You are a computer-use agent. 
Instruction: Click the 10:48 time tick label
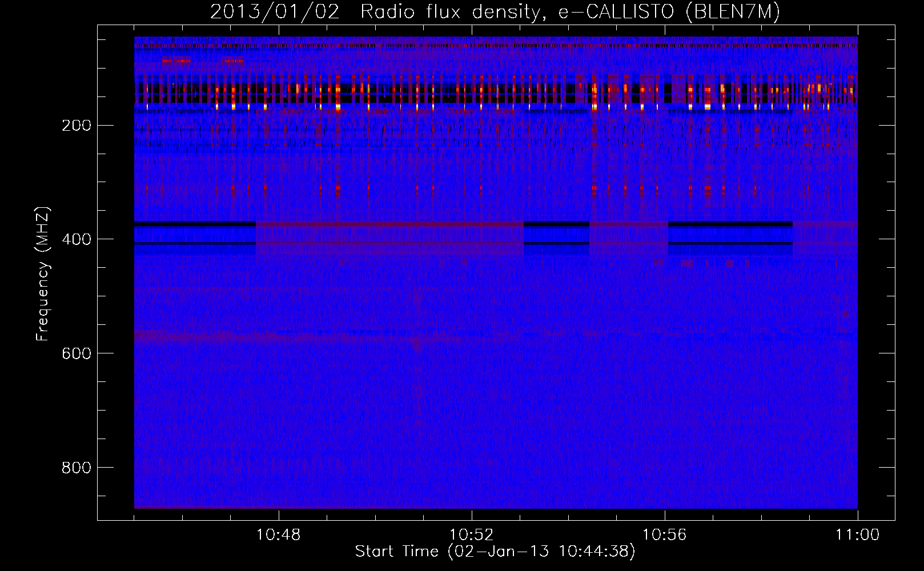click(279, 535)
